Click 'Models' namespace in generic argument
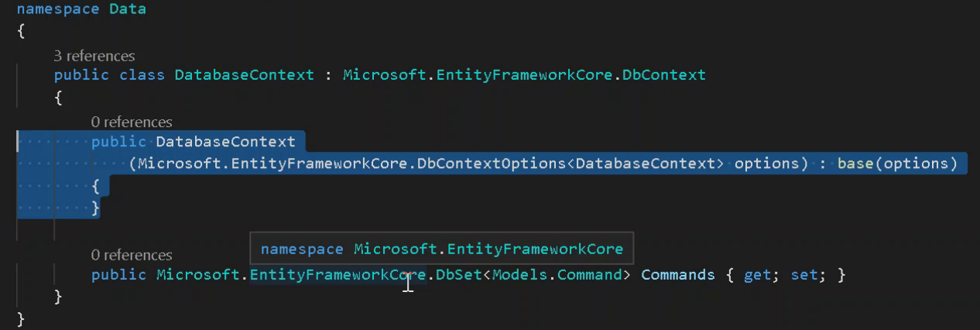This screenshot has width=980, height=330. (520, 275)
